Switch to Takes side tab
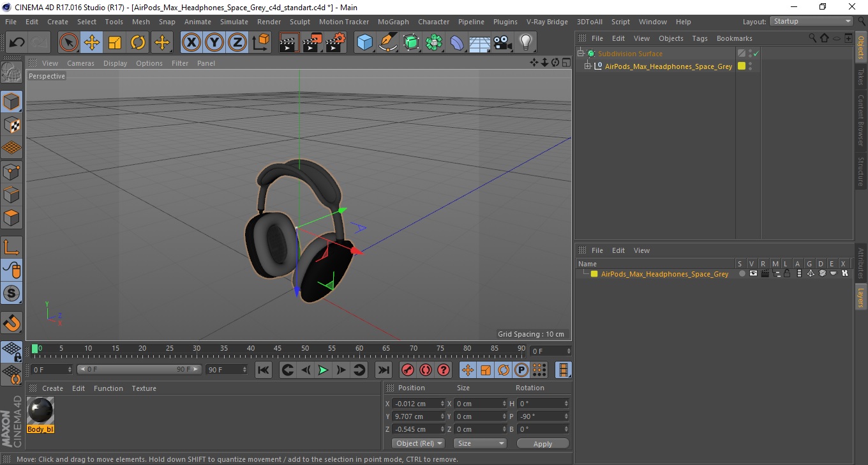Screen dimensions: 868x465 (861, 77)
